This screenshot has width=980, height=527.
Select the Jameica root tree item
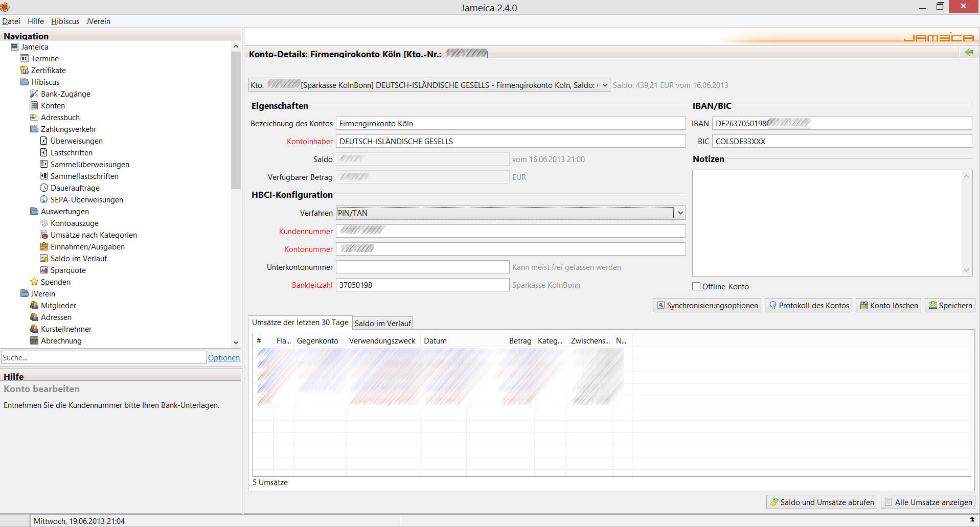click(x=35, y=47)
